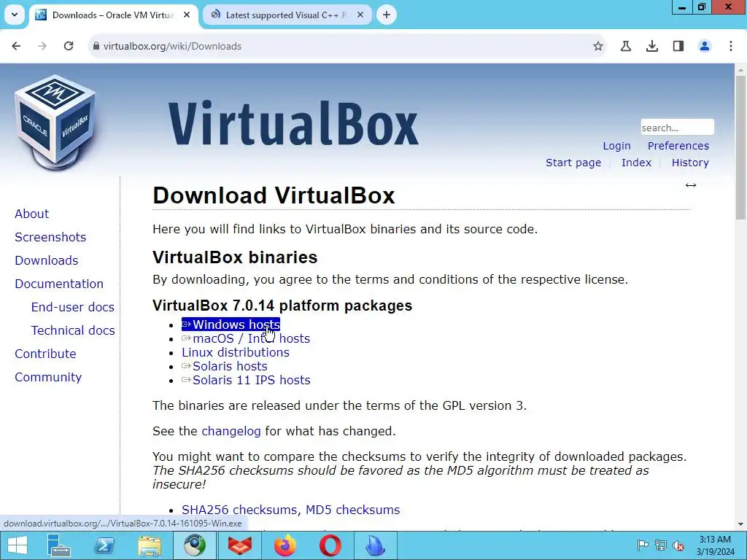Select the Downloads – Oracle VM VirtualBox tab

tap(113, 15)
